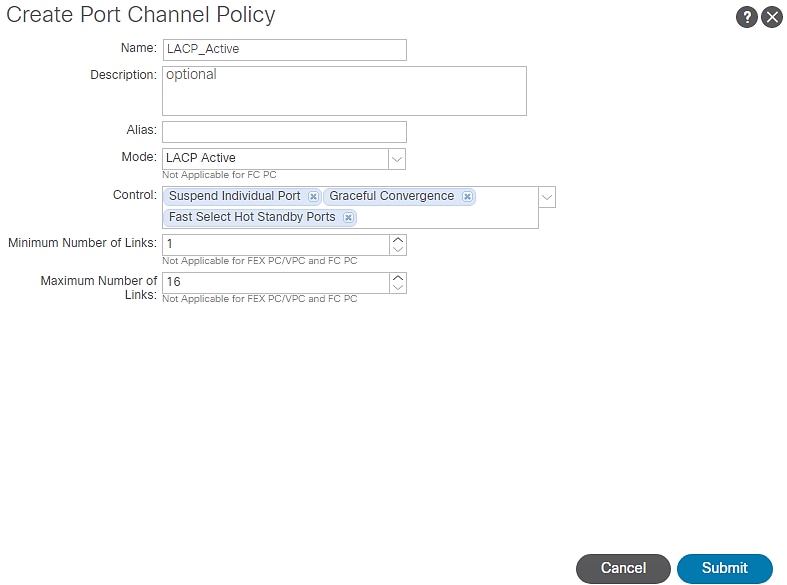787x585 pixels.
Task: Click empty area of the Control box
Action: pyautogui.click(x=450, y=218)
